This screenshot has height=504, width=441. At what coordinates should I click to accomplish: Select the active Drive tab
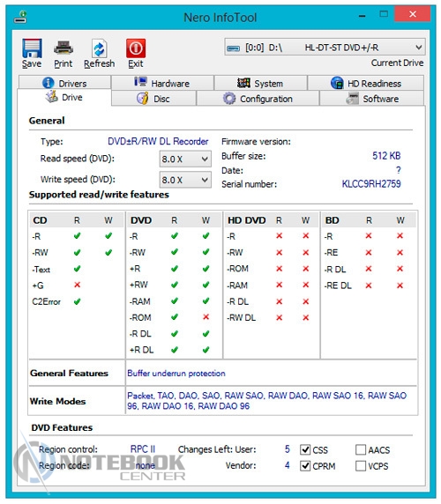(64, 97)
